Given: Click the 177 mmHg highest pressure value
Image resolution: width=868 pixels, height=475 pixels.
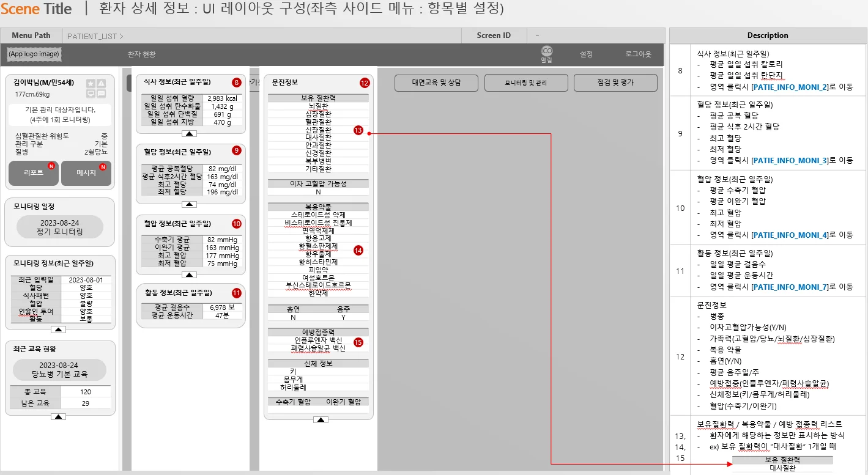Looking at the screenshot, I should pos(223,256).
